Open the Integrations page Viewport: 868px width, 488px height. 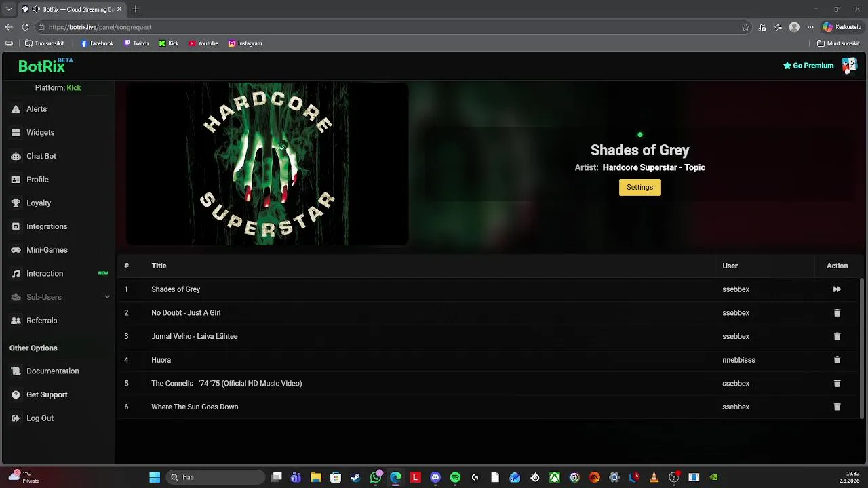(x=47, y=226)
